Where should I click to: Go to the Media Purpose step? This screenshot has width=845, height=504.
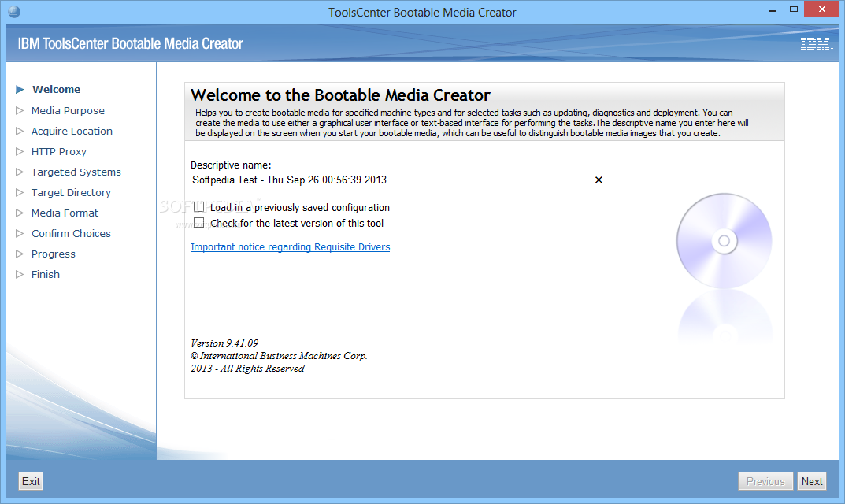pos(68,110)
